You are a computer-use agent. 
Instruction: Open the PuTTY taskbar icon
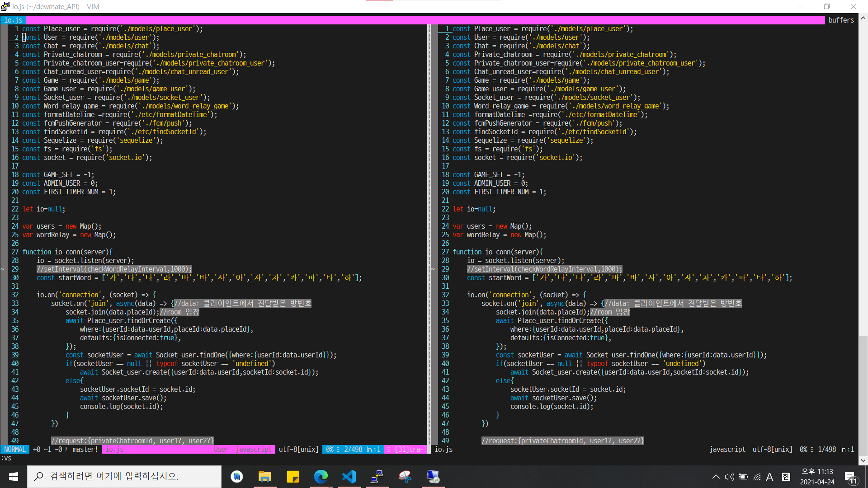377,477
